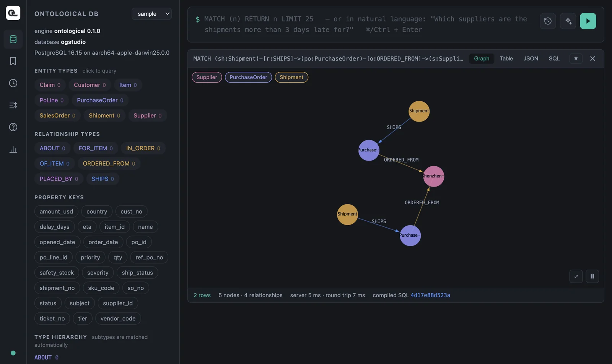Click the app logo icon

pos(13,13)
